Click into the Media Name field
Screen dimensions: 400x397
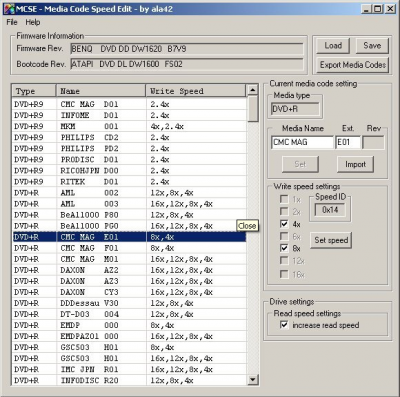(x=302, y=142)
